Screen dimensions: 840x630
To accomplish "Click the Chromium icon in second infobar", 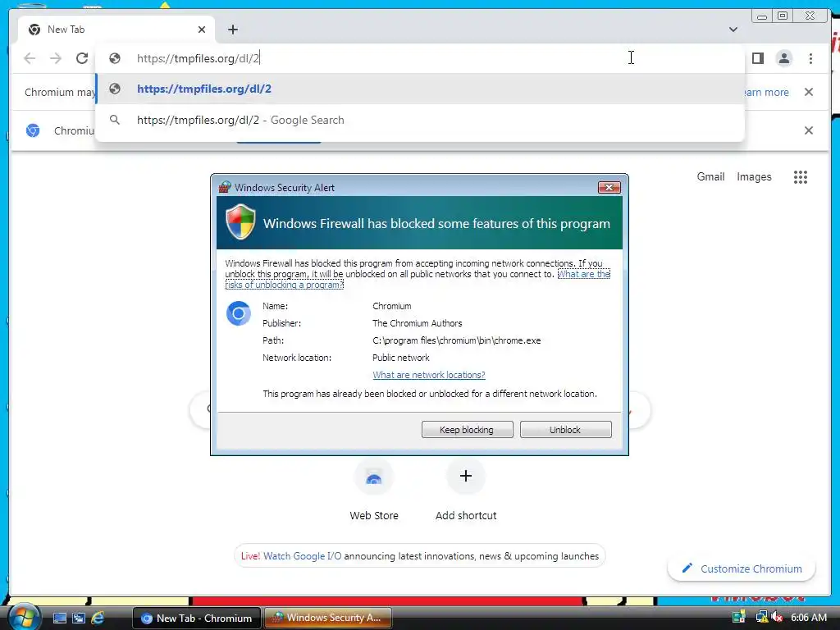I will tap(33, 130).
